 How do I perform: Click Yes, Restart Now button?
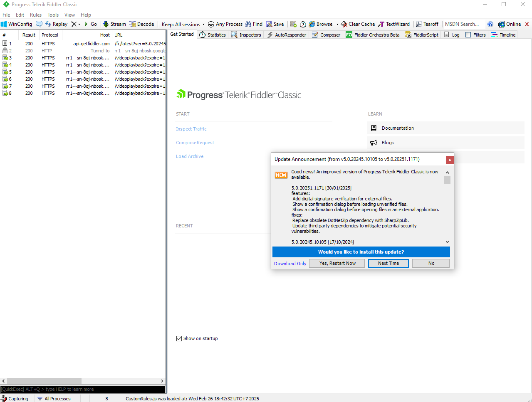[x=337, y=263]
